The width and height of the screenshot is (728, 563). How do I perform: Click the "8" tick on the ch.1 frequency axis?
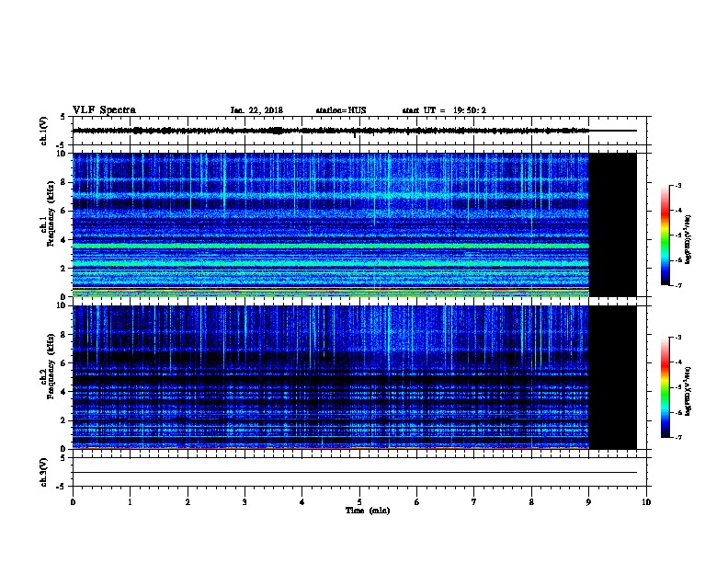click(x=63, y=182)
